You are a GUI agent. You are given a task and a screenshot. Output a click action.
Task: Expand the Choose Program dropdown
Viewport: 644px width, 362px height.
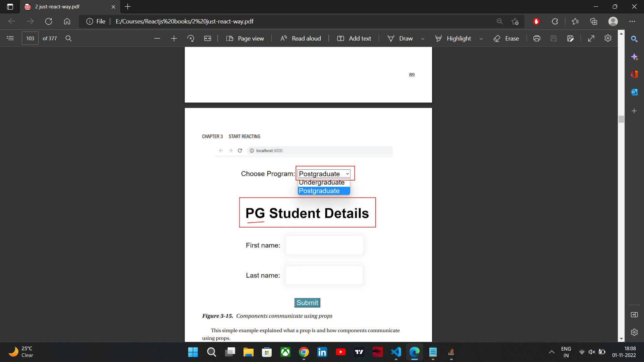[325, 173]
